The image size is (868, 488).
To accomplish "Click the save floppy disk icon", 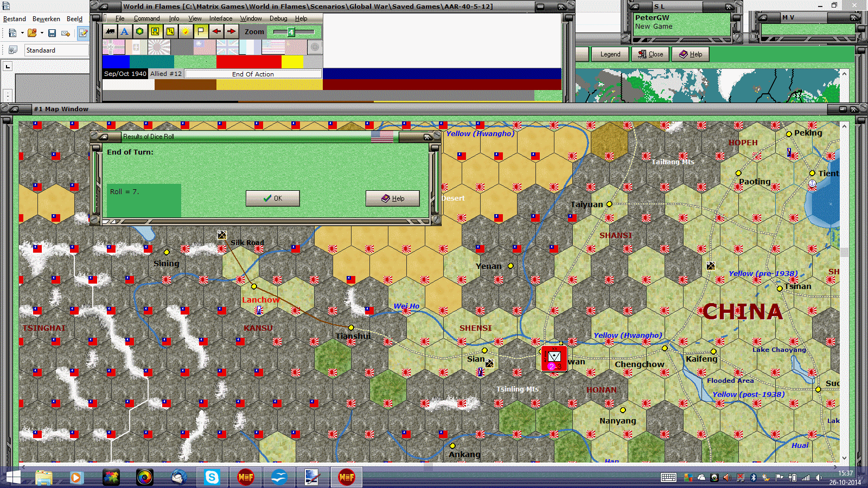I will coord(52,33).
